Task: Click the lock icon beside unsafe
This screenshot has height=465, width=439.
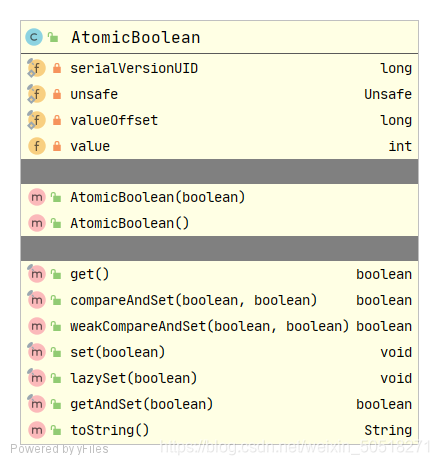Action: coord(57,94)
